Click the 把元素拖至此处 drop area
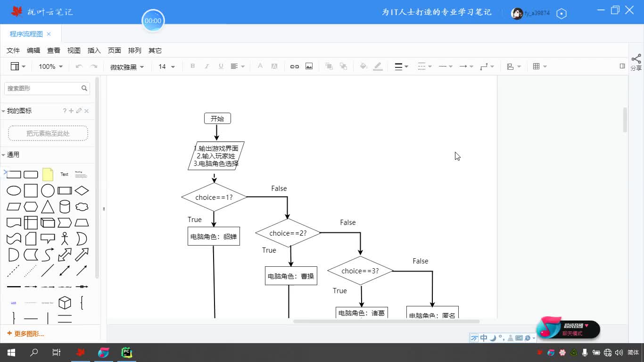The image size is (644, 362). pyautogui.click(x=48, y=133)
